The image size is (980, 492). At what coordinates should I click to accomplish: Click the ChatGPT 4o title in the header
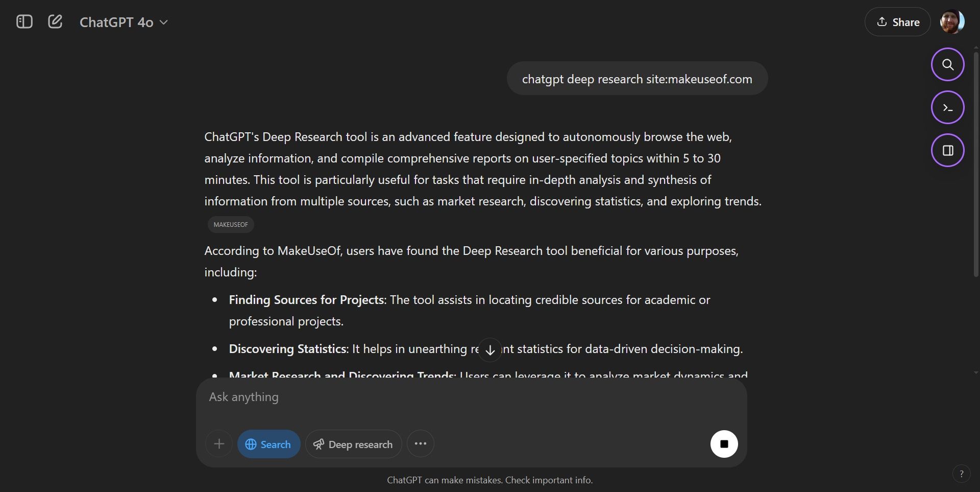pyautogui.click(x=116, y=22)
